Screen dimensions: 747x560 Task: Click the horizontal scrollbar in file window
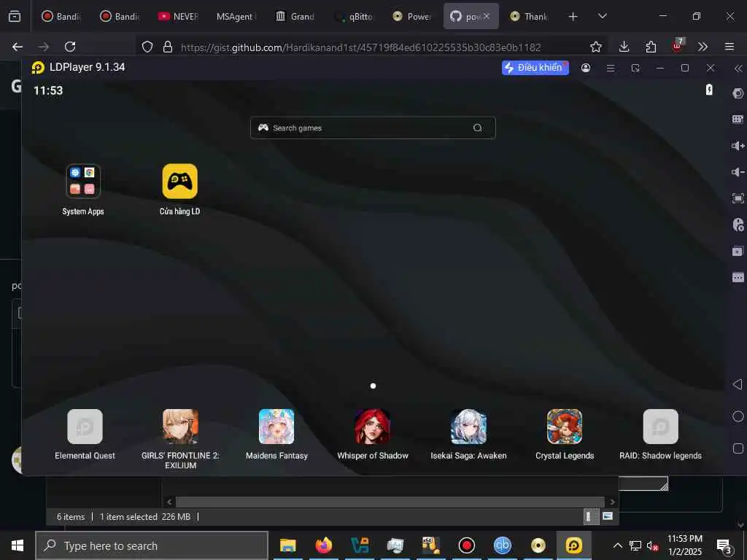(x=390, y=502)
